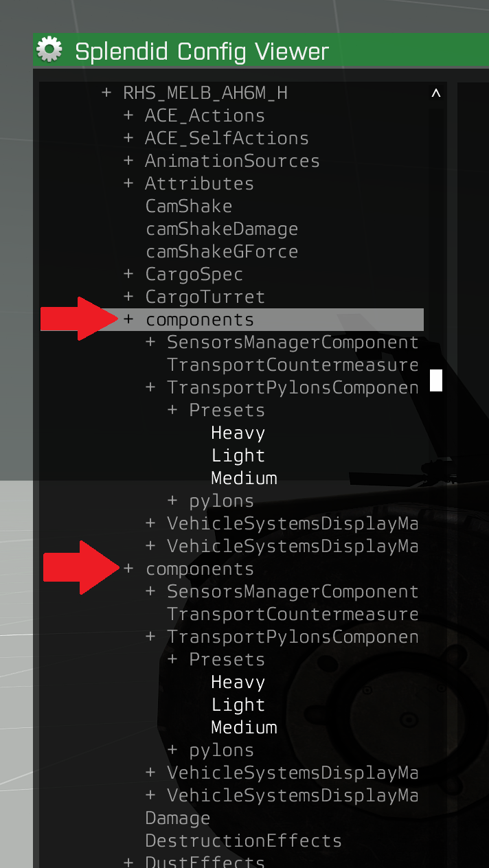Viewport: 489px width, 868px height.
Task: Expand the RHS_MELB_AH6M_H class node
Action: [106, 93]
